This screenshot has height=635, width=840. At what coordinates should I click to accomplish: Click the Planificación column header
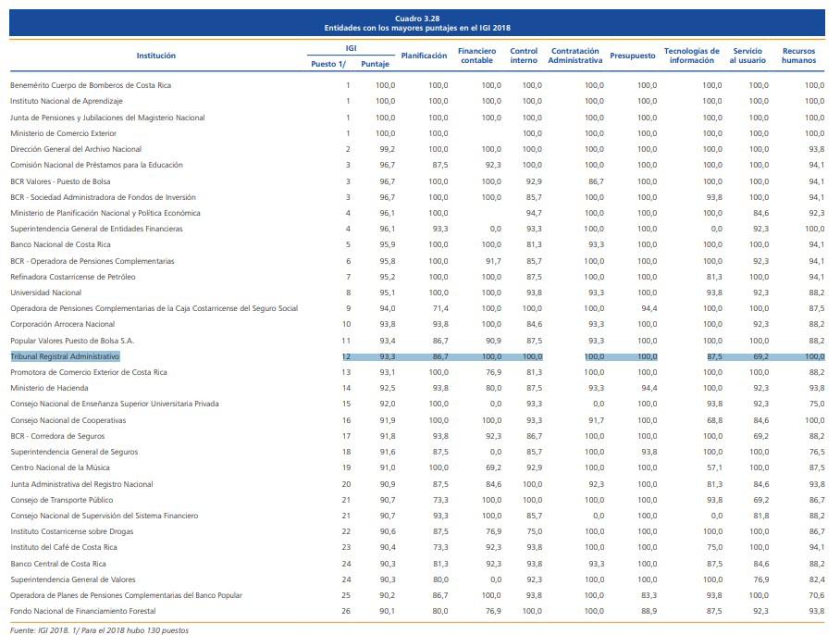(x=424, y=56)
